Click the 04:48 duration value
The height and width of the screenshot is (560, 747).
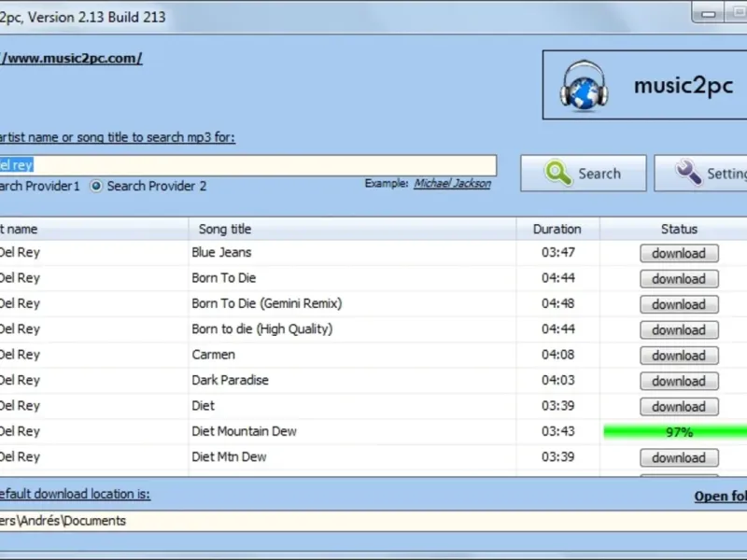[x=557, y=303]
